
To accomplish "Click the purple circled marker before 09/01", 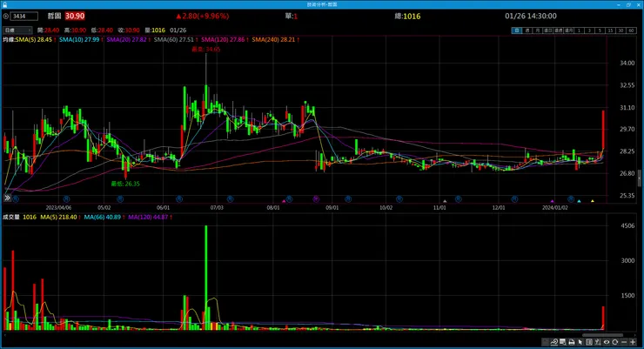I will click(315, 199).
